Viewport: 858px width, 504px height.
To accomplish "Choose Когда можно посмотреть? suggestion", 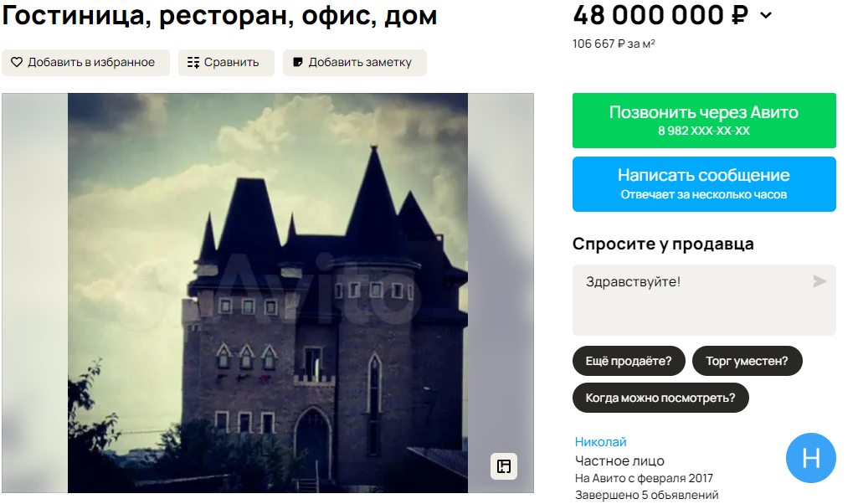I will click(x=660, y=398).
